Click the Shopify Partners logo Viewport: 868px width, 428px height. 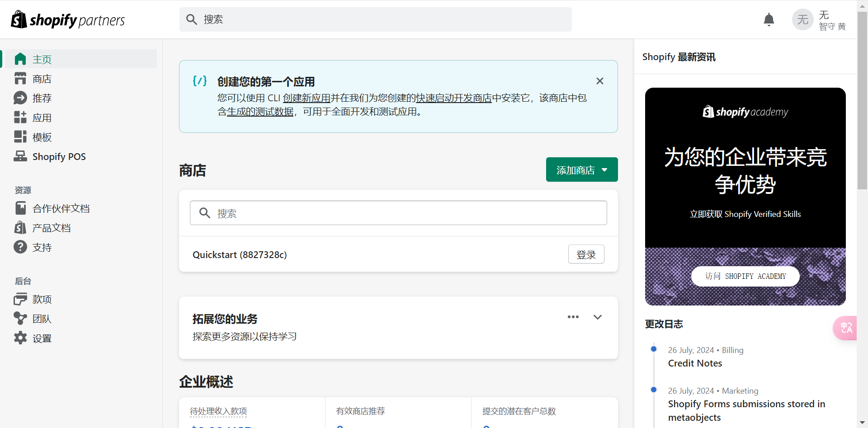68,19
